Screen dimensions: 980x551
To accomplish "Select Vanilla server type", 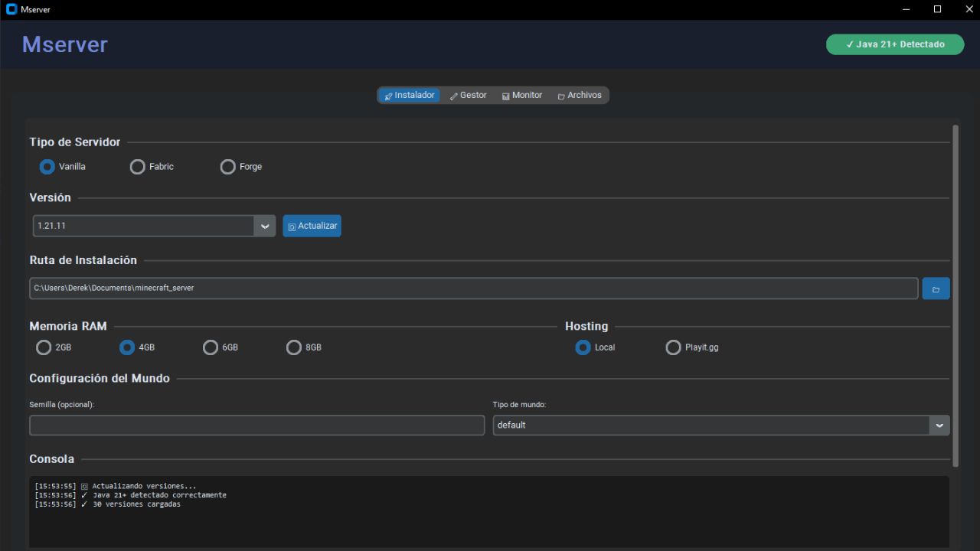I will (x=47, y=167).
